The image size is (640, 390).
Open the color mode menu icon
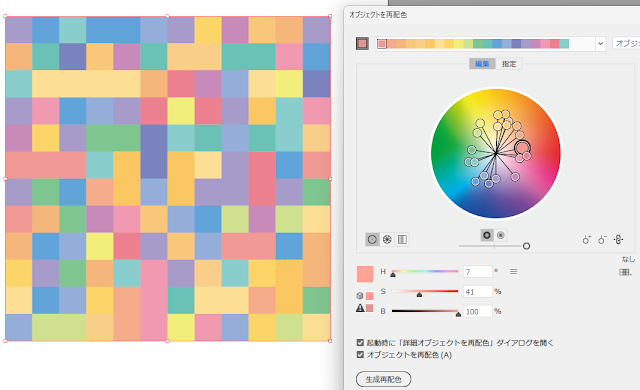[x=513, y=271]
